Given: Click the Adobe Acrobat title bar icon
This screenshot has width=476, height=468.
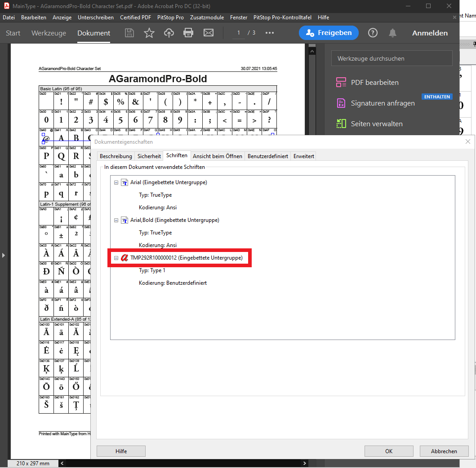Looking at the screenshot, I should [x=7, y=6].
